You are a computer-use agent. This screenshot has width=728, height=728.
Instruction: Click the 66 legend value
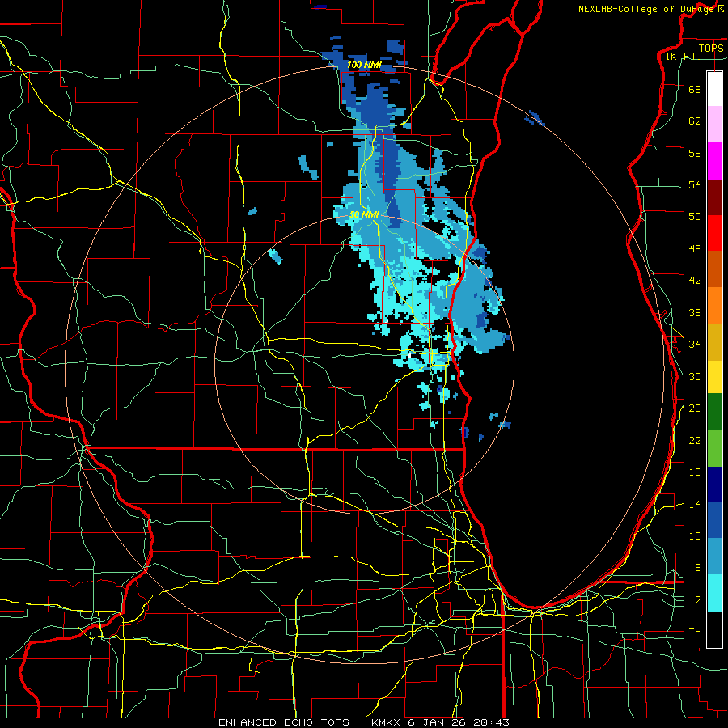pos(695,89)
